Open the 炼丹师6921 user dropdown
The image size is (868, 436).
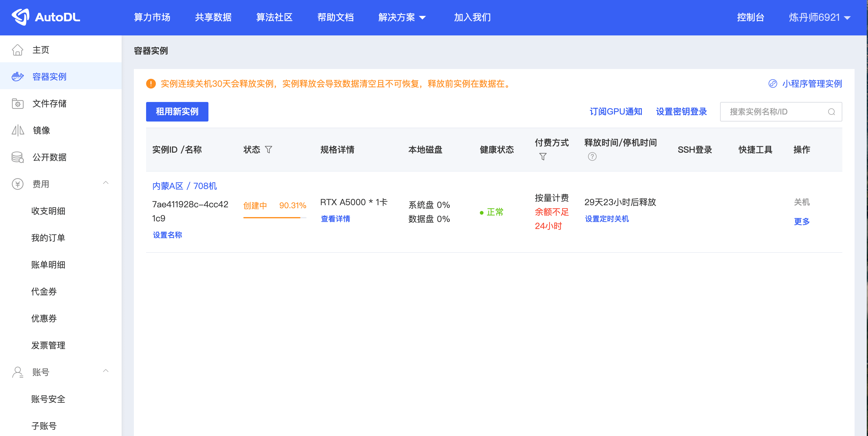(819, 17)
